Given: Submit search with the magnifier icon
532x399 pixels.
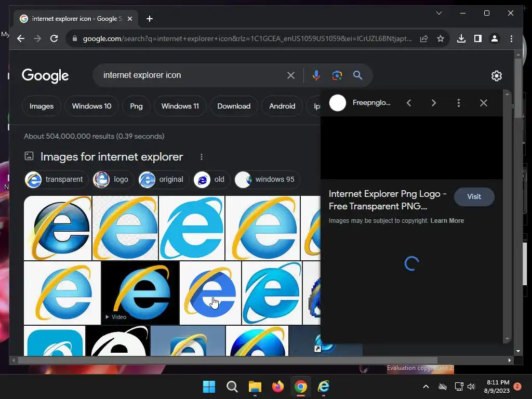Looking at the screenshot, I should coord(357,75).
